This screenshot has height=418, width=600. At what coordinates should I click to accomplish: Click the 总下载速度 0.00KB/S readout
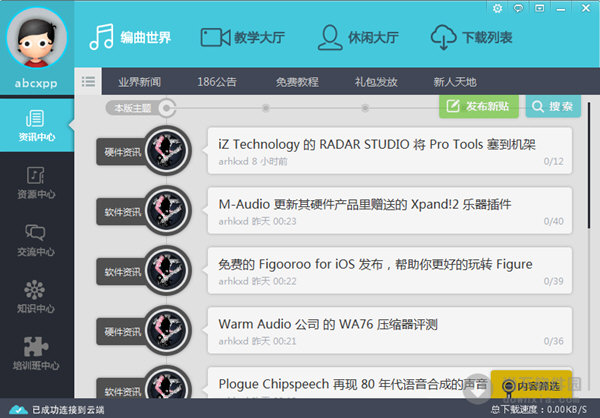[538, 410]
